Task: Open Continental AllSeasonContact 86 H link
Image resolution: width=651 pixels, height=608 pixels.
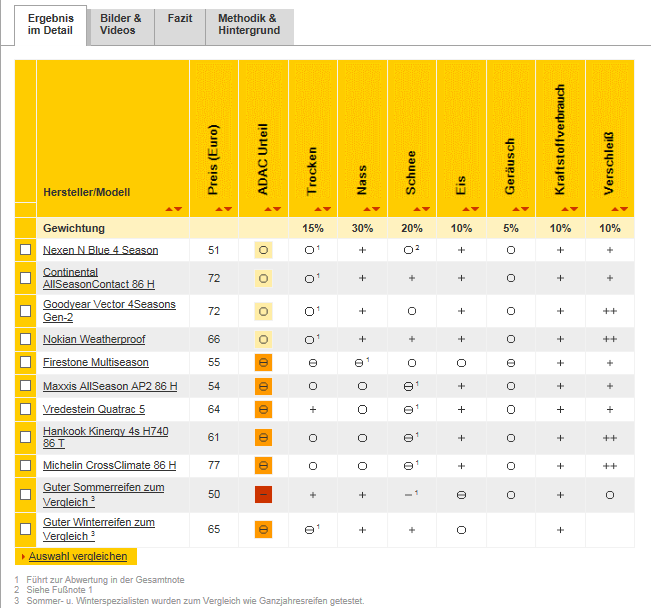Action: (x=99, y=278)
